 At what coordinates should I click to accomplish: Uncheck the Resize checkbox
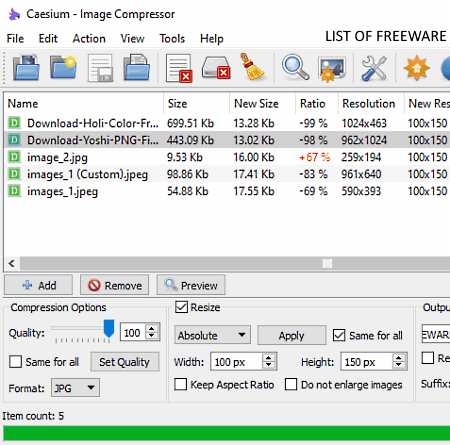[181, 307]
